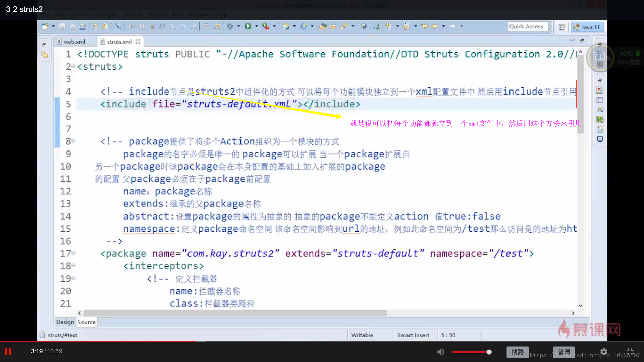Close the struts.xml tab
Viewport: 644px width, 362px height.
138,42
